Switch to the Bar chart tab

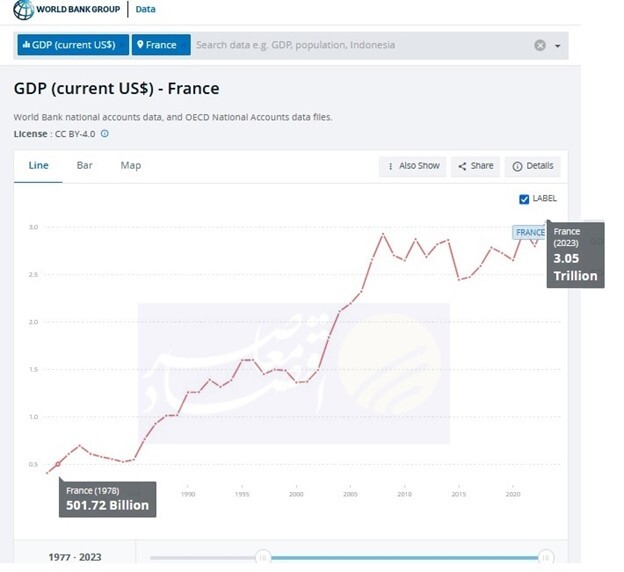point(85,165)
